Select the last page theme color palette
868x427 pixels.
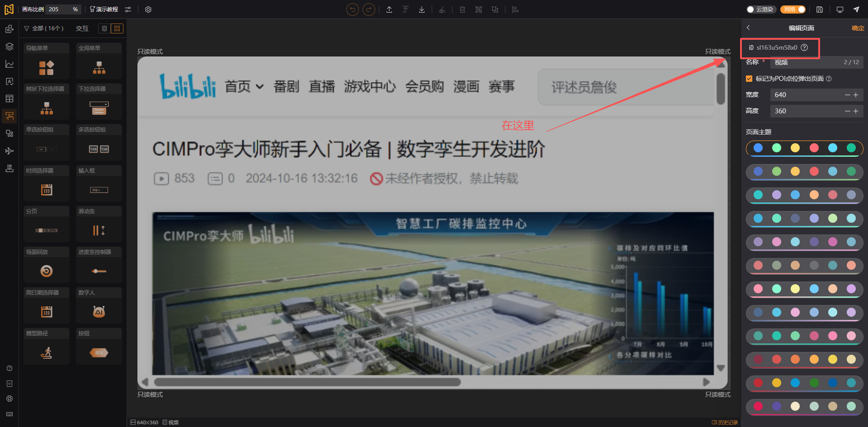coord(805,407)
